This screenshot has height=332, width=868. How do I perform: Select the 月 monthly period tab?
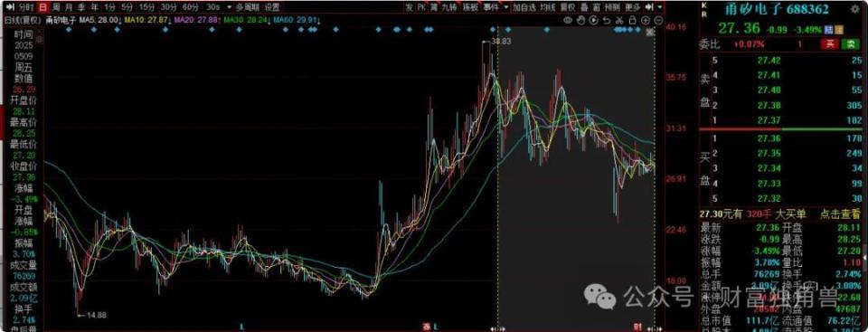pyautogui.click(x=68, y=7)
